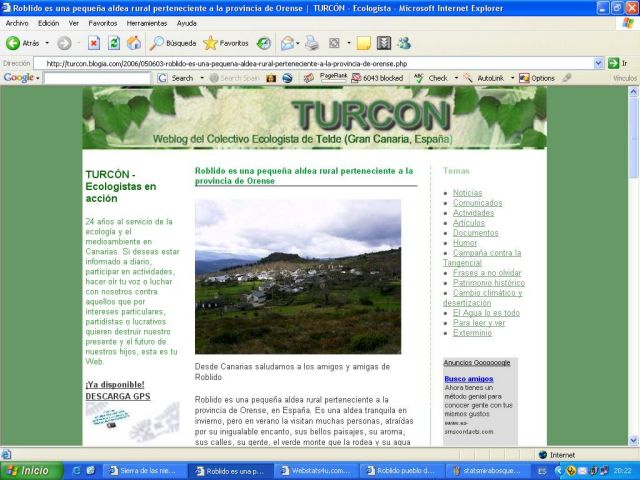Refresh the page with the toolbar icon
This screenshot has height=480, width=640.
114,43
